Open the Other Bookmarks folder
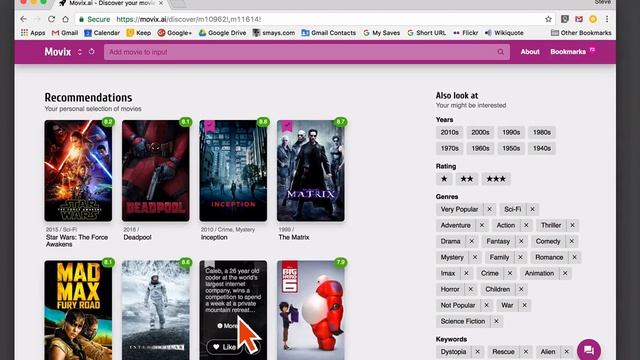Viewport: 640px width, 360px height. pos(581,33)
